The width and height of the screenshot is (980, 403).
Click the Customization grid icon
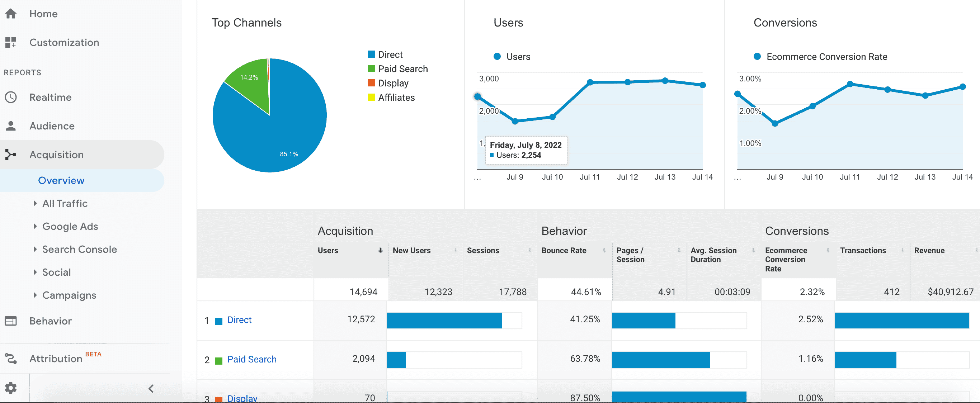(x=11, y=42)
